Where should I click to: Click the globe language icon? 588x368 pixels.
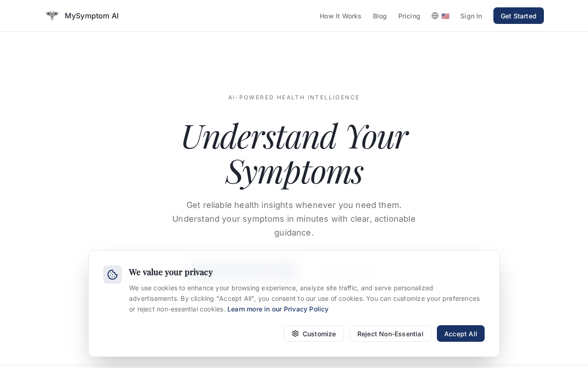pos(435,16)
